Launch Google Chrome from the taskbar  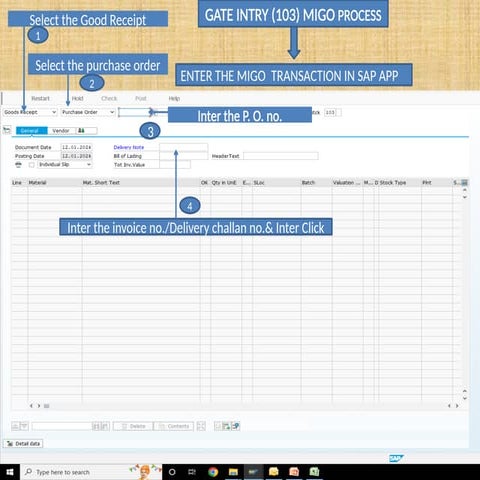pyautogui.click(x=213, y=472)
